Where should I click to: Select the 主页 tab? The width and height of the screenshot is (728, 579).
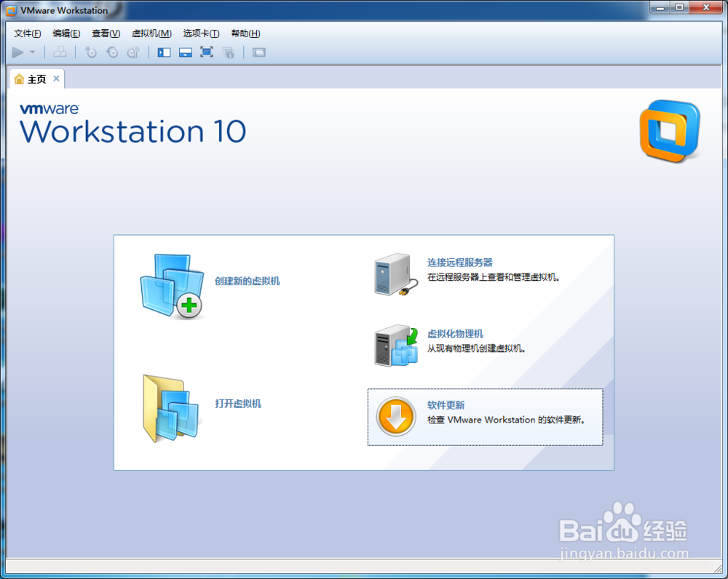point(36,79)
